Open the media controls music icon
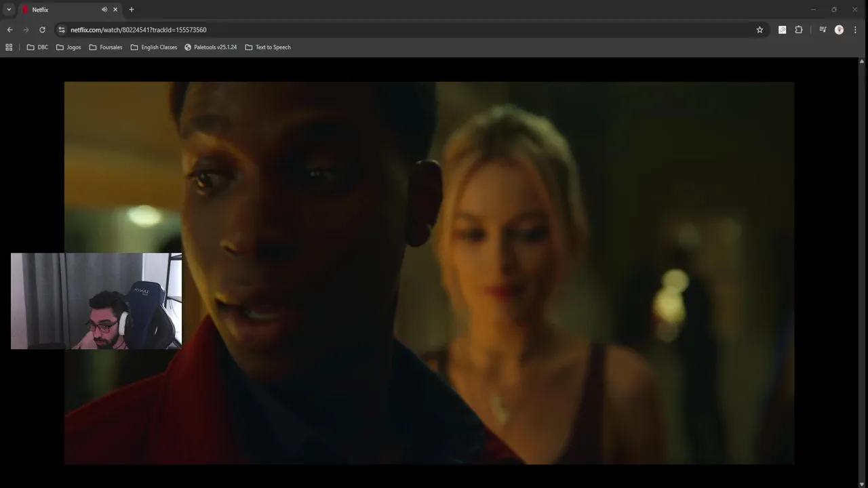Viewport: 868px width, 488px height. coord(823,30)
